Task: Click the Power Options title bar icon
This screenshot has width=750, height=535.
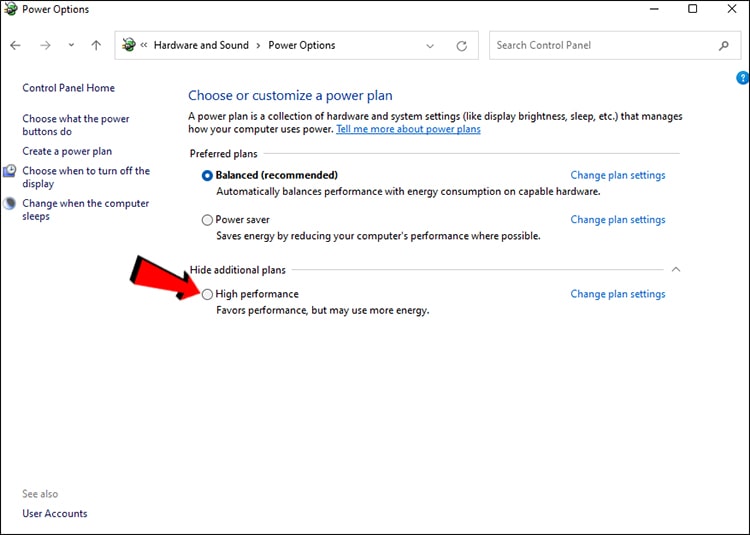Action: coord(11,9)
